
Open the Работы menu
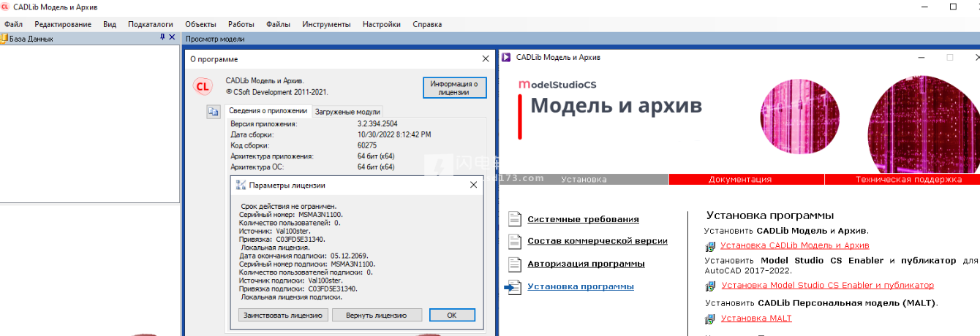point(241,24)
